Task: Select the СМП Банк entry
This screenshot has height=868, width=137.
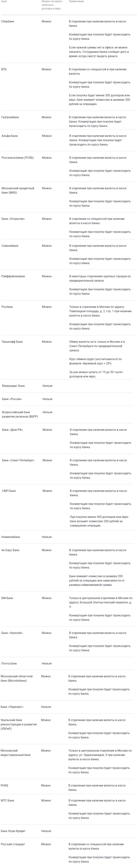Action: pos(9,491)
